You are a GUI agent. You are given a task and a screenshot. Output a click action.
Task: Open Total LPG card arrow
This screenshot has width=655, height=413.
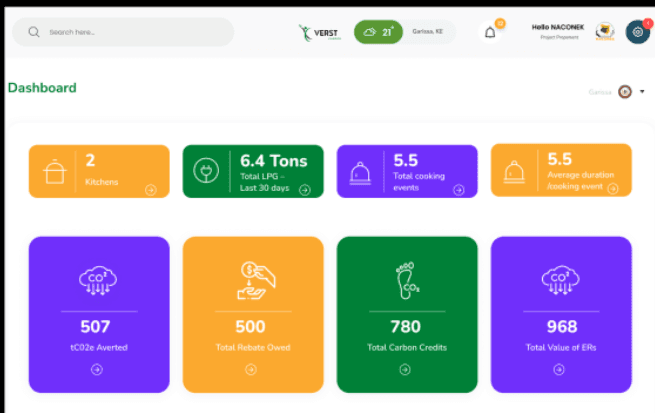pyautogui.click(x=304, y=189)
